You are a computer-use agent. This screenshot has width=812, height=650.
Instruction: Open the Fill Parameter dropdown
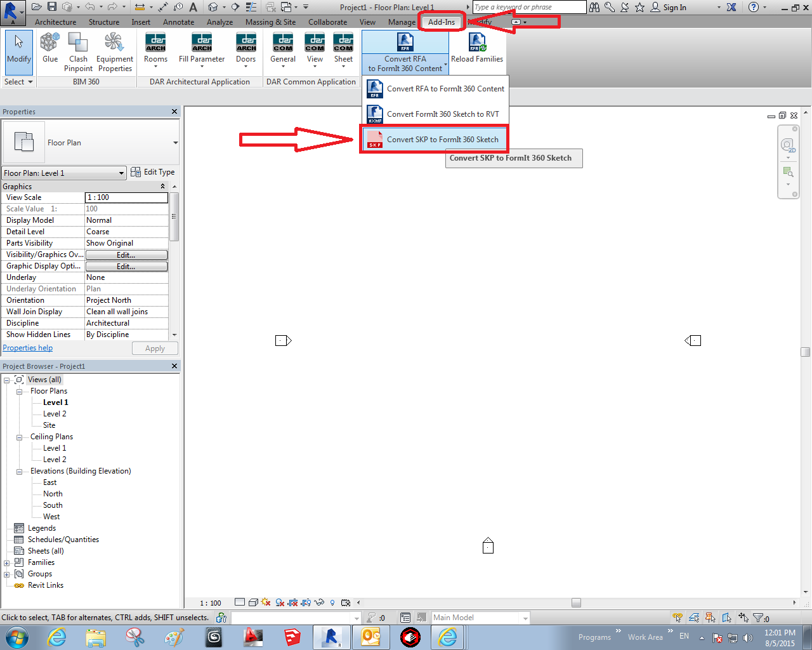pyautogui.click(x=202, y=51)
